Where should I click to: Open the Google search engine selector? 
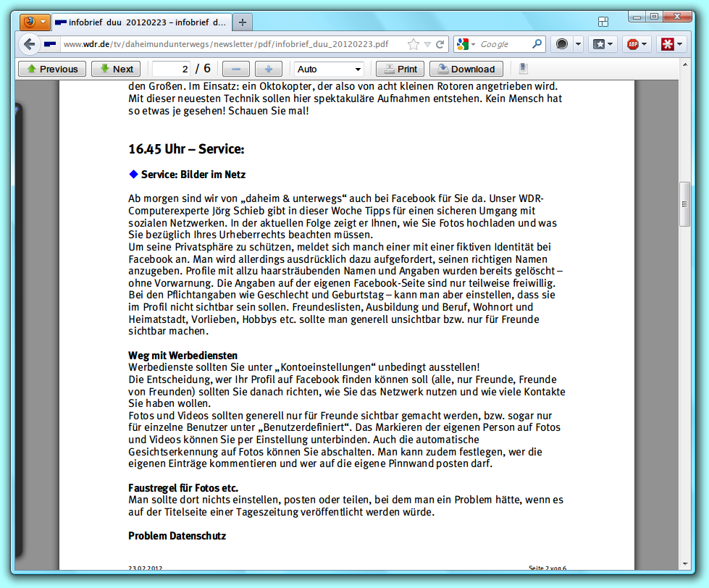click(x=466, y=44)
